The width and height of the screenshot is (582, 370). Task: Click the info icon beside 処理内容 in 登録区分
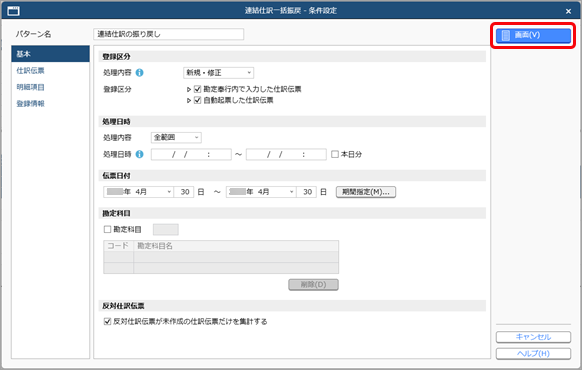(x=140, y=73)
